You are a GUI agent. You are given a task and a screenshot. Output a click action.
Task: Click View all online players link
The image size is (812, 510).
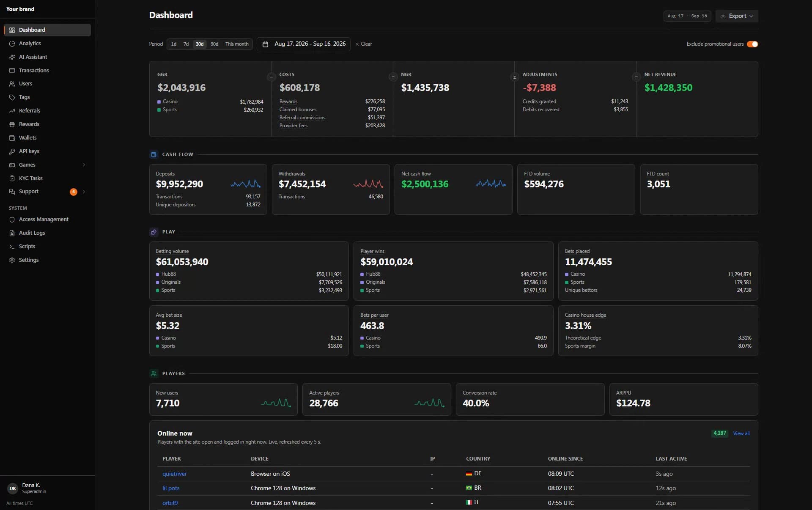741,433
